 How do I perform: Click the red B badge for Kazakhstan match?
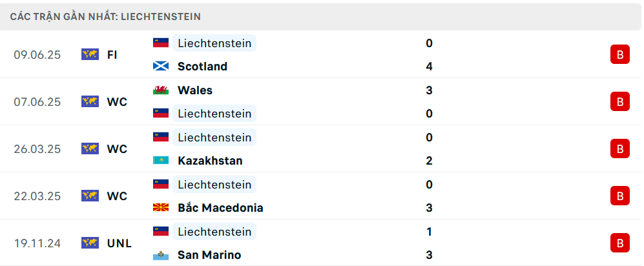click(619, 149)
